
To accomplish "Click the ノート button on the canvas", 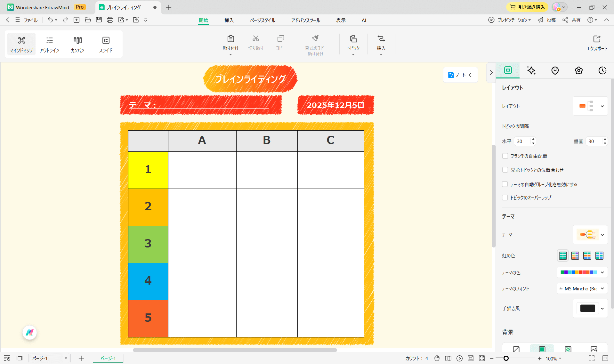I will [x=460, y=75].
